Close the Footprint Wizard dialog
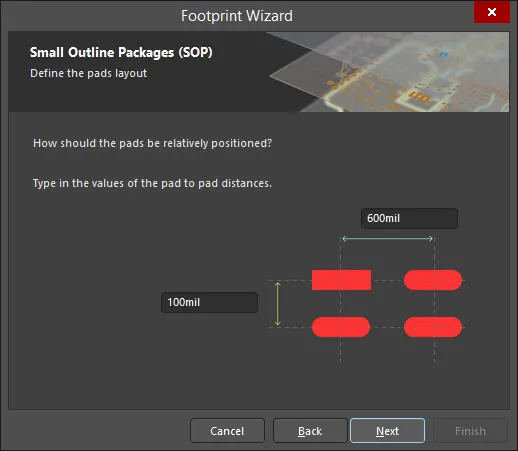The height and width of the screenshot is (451, 518). 492,12
